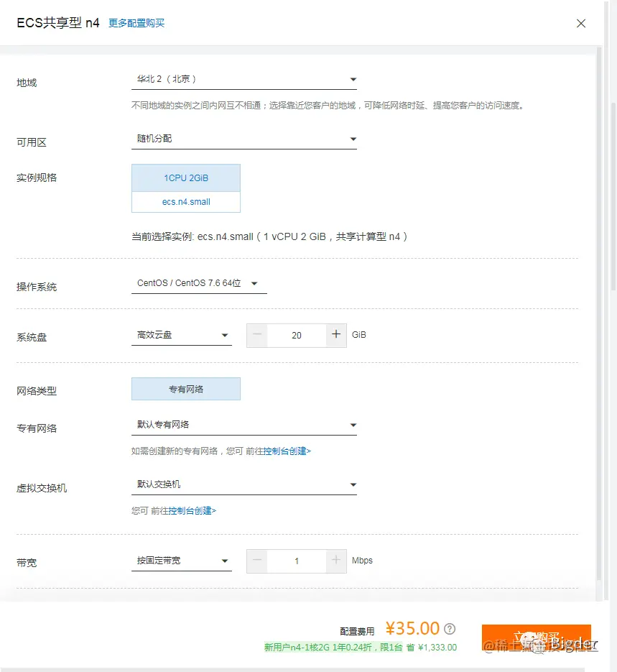This screenshot has height=672, width=617.
Task: Select the 专有网络 network type option
Action: 185,388
